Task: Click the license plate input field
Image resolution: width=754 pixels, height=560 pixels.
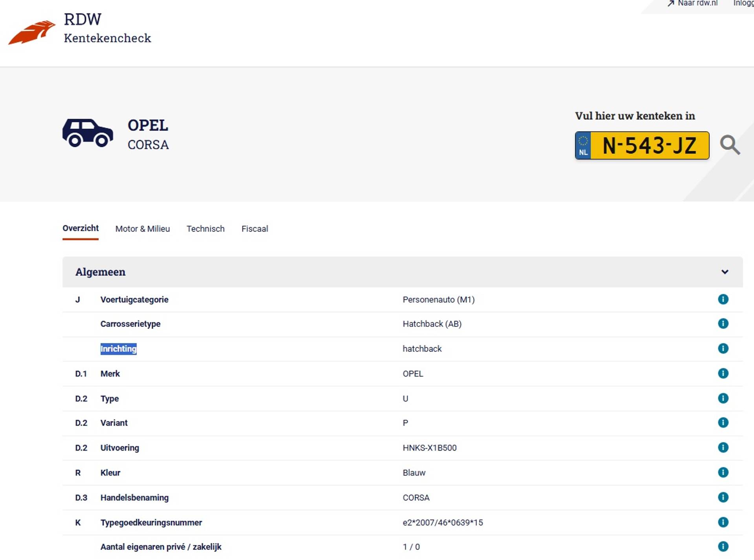Action: coord(649,146)
